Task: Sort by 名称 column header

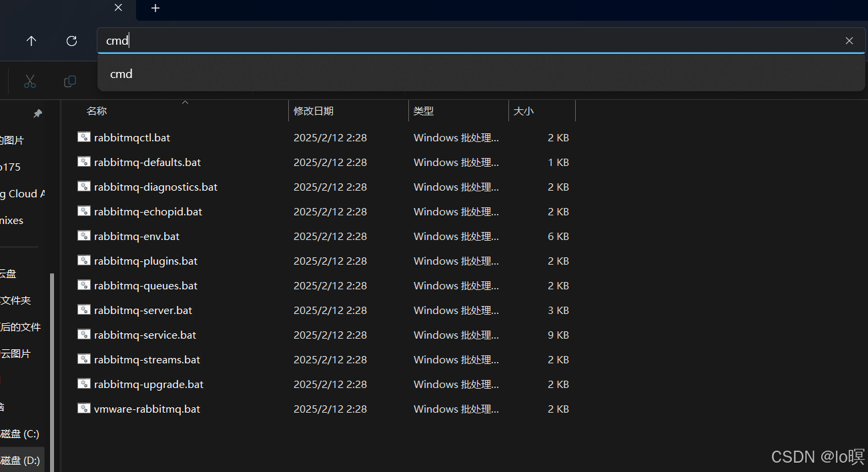Action: coord(97,111)
